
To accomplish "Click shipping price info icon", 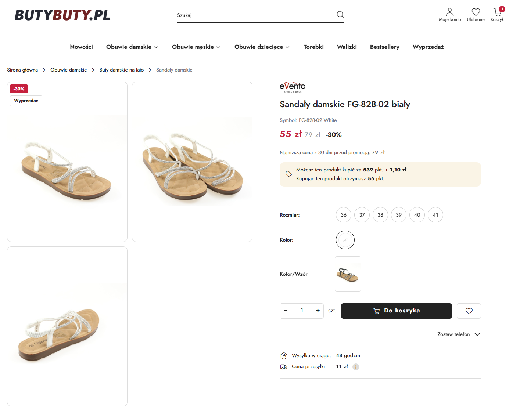I will pos(356,367).
